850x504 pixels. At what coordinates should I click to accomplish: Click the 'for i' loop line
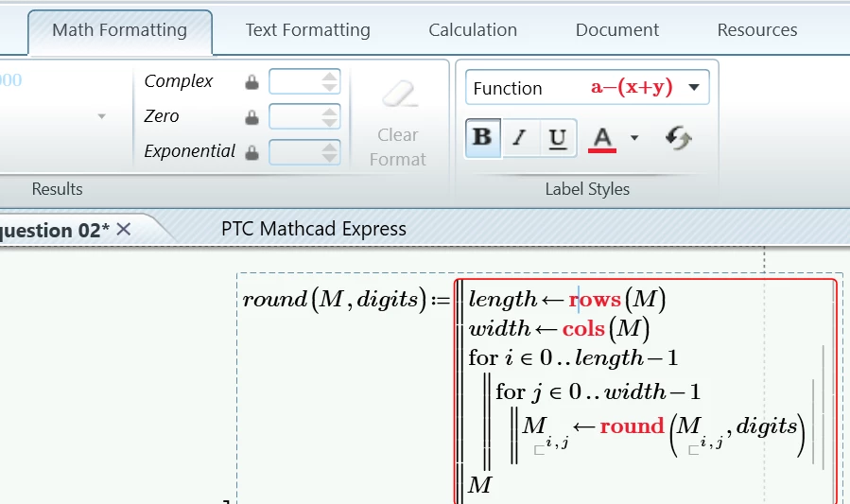point(574,357)
